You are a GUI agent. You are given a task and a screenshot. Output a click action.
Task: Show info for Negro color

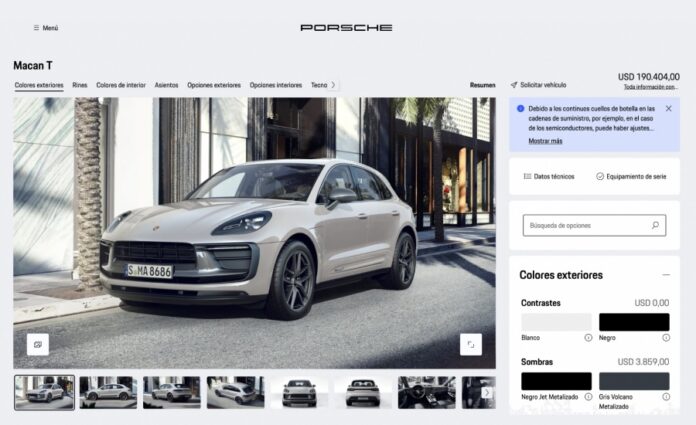[x=666, y=338]
